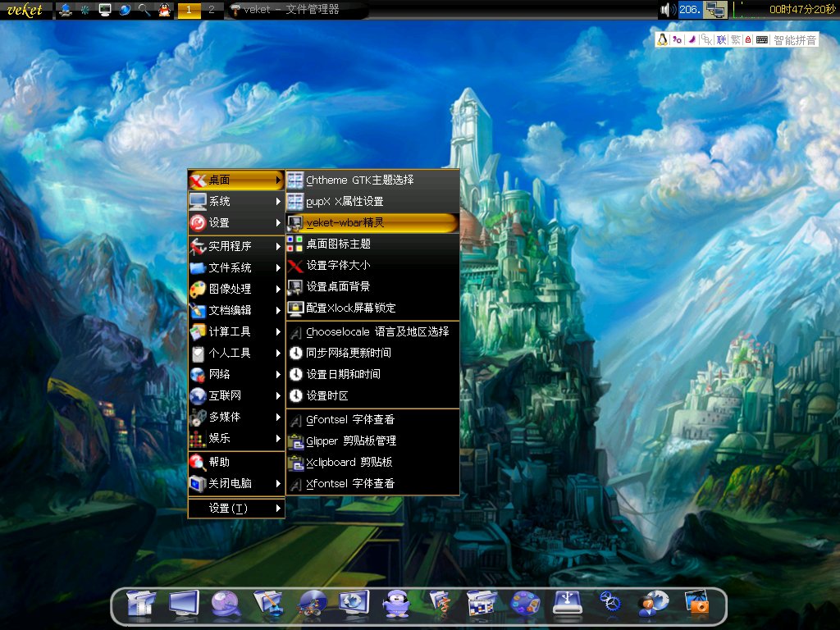Screen dimensions: 840x630
Task: Choose 同步网络更新时间
Action: pyautogui.click(x=373, y=353)
